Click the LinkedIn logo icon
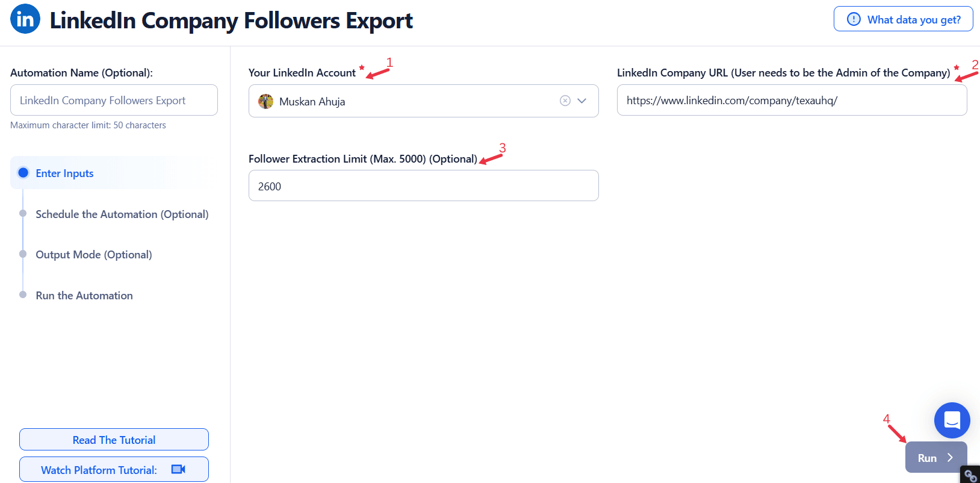This screenshot has width=980, height=483. pos(25,19)
